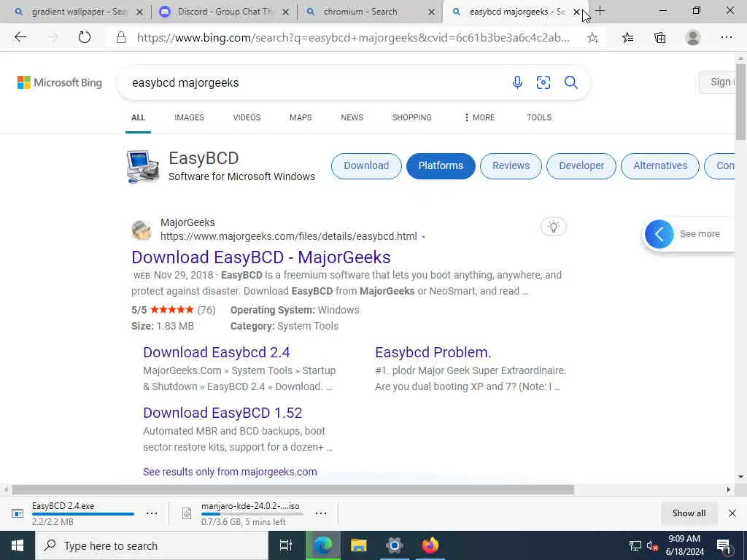Image resolution: width=747 pixels, height=560 pixels.
Task: Click See results only from majorgeeks.com
Action: 230,472
